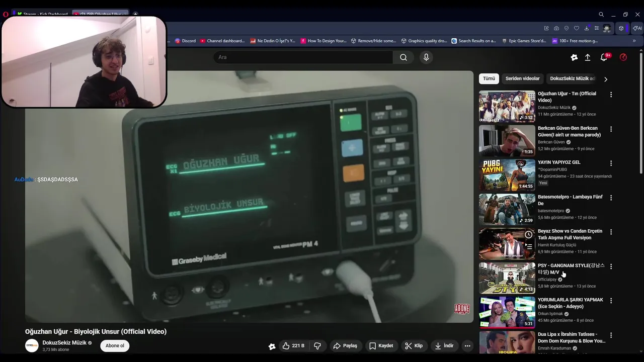Click the Kaydet save button

381,346
